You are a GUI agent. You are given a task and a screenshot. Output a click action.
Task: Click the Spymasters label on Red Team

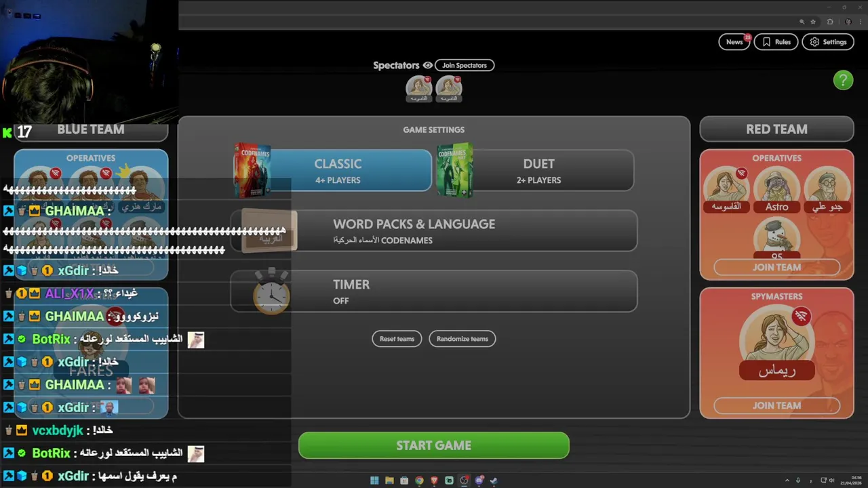[776, 296]
